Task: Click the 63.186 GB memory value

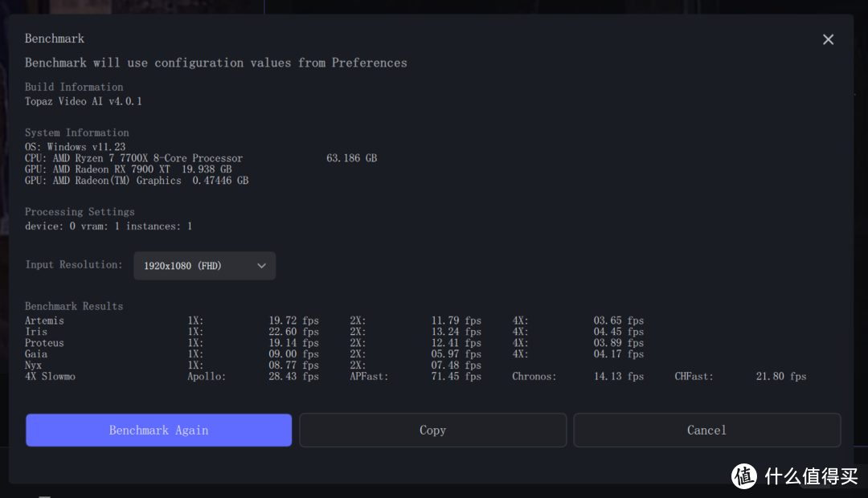Action: [351, 158]
